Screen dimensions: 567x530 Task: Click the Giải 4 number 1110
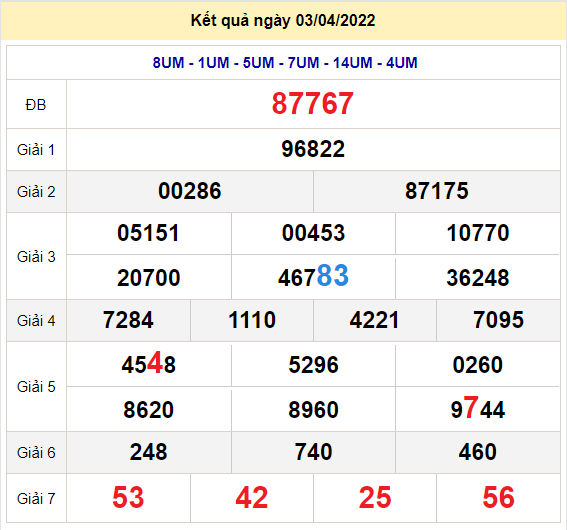click(252, 320)
